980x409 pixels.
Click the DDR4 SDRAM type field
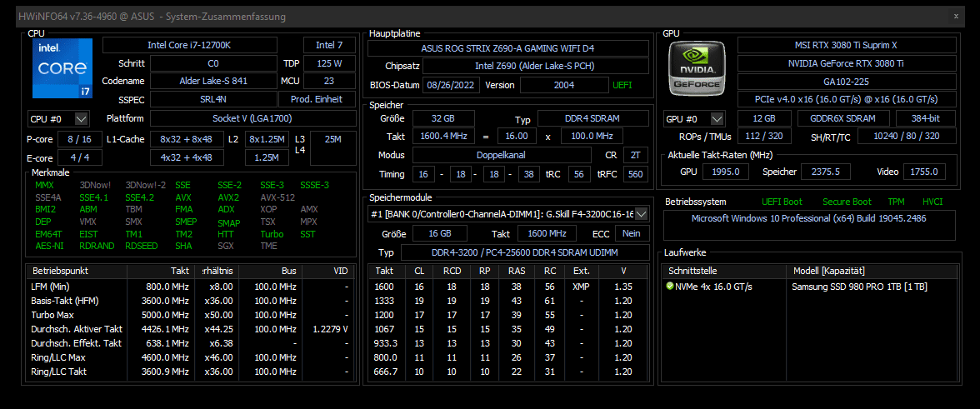pyautogui.click(x=593, y=118)
